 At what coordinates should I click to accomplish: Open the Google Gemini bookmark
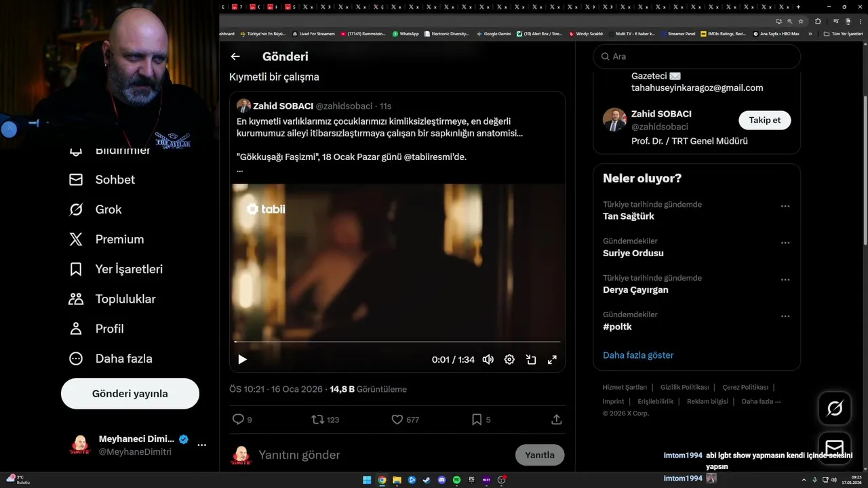tap(494, 33)
